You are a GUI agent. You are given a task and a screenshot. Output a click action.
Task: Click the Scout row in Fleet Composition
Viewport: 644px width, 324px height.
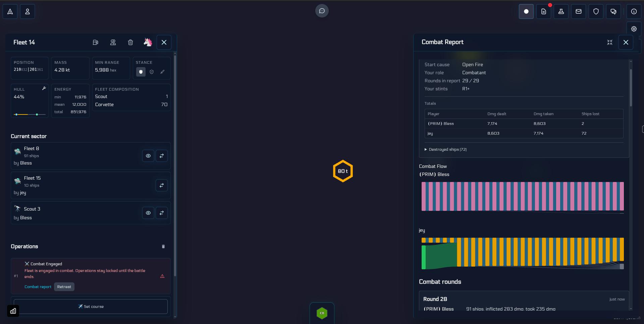[x=131, y=96]
